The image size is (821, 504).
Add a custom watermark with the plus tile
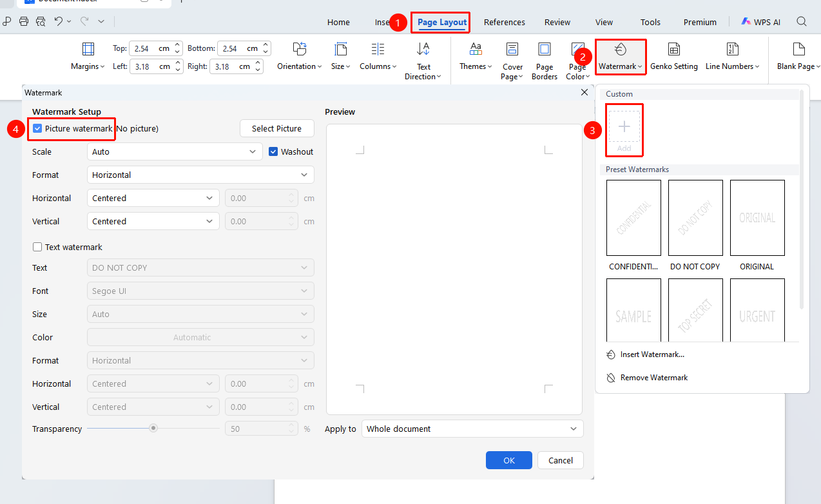pos(624,131)
